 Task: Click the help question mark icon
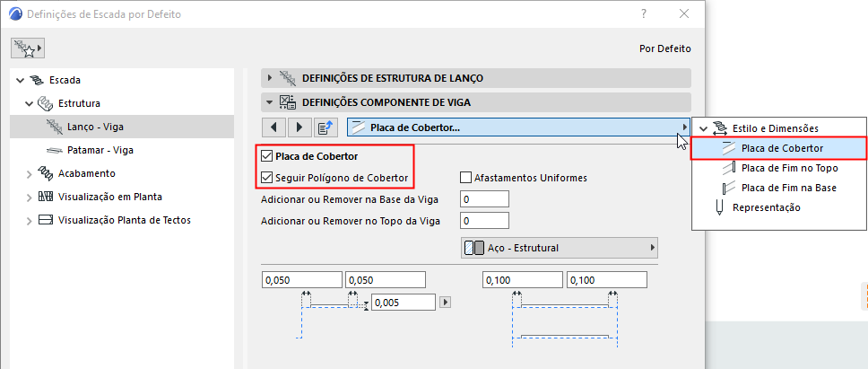[x=644, y=14]
